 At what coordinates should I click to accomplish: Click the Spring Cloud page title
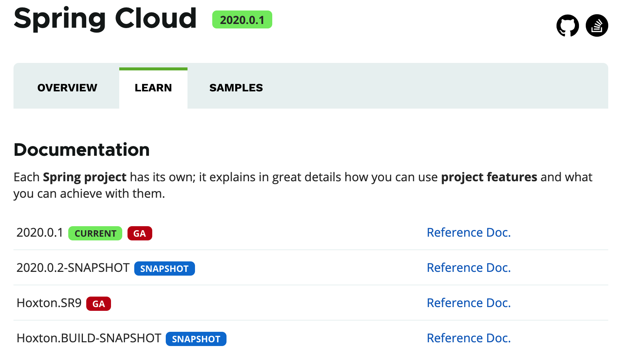point(105,18)
